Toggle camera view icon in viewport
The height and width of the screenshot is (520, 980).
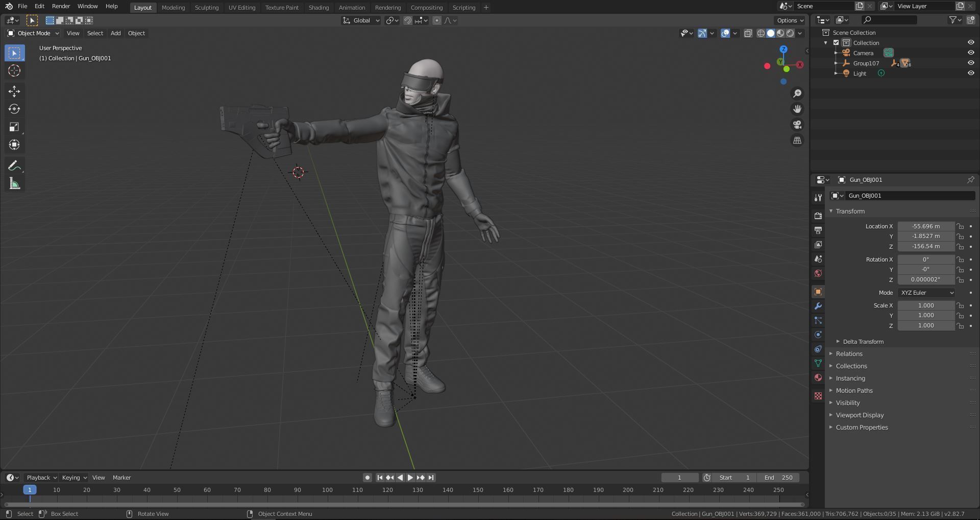(797, 125)
